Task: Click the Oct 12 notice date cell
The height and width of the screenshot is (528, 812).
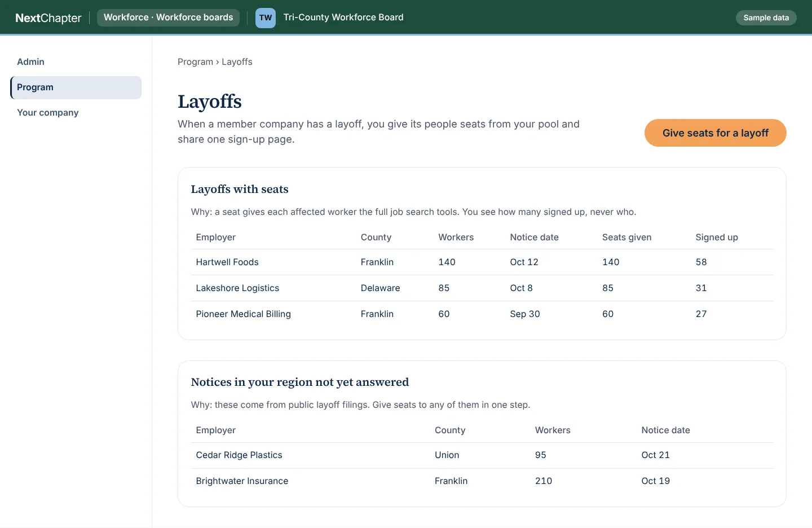Action: [524, 262]
